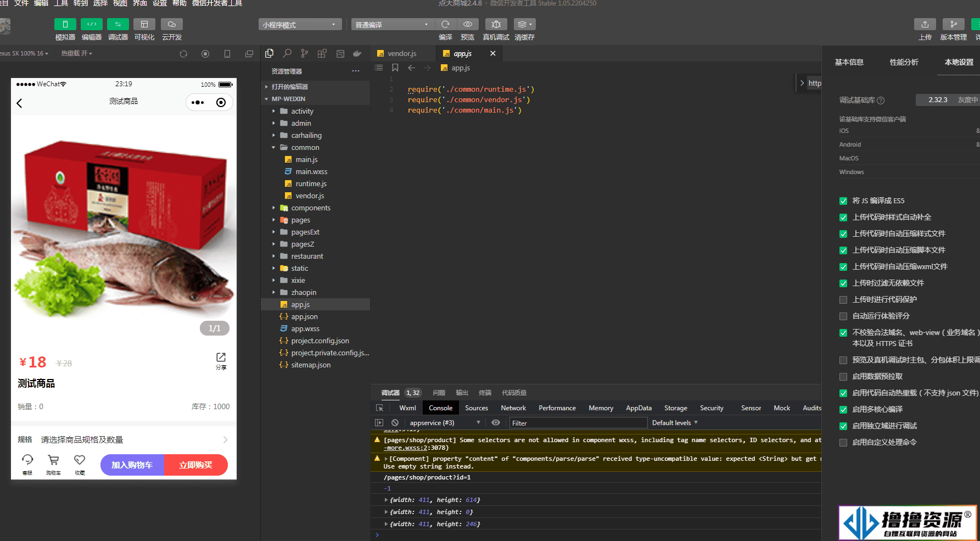The image size is (980, 541).
Task: Open the 云开发 cloud development panel
Action: 172,24
